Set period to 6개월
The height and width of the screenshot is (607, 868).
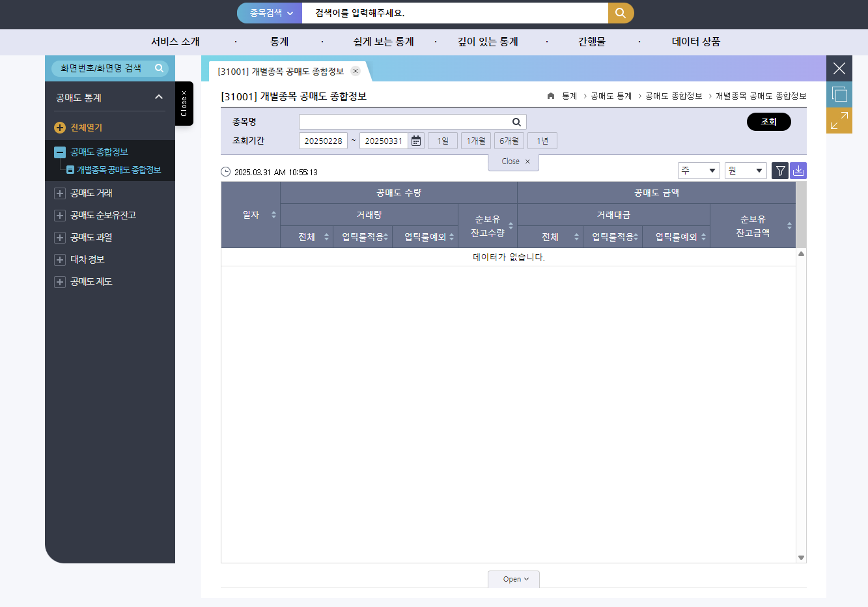(x=509, y=141)
